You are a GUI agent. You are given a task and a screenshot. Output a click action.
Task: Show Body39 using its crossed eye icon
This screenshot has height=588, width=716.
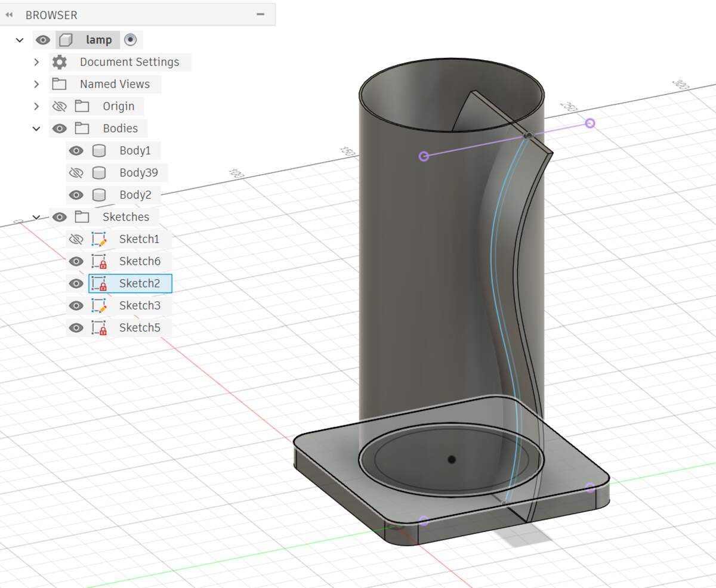coord(76,173)
